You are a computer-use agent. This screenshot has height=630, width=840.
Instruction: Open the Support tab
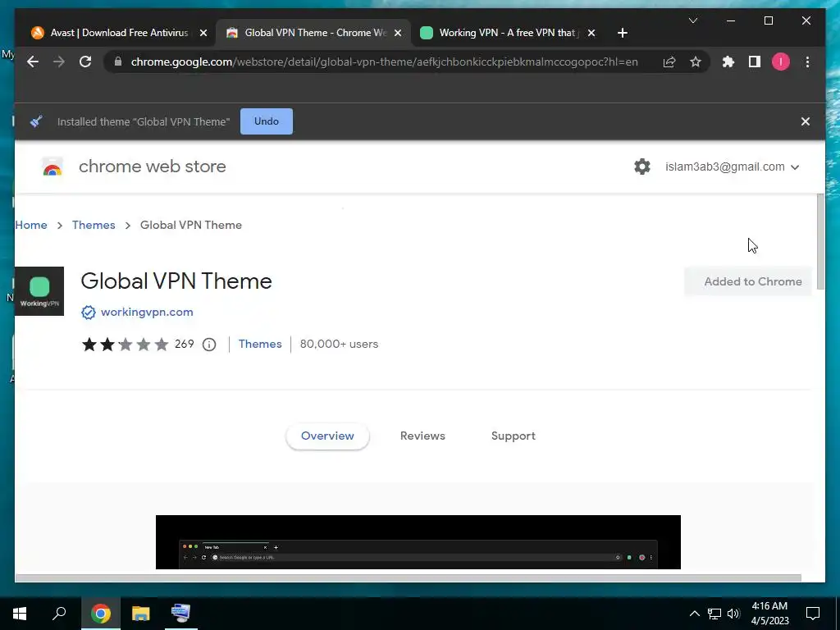514,436
